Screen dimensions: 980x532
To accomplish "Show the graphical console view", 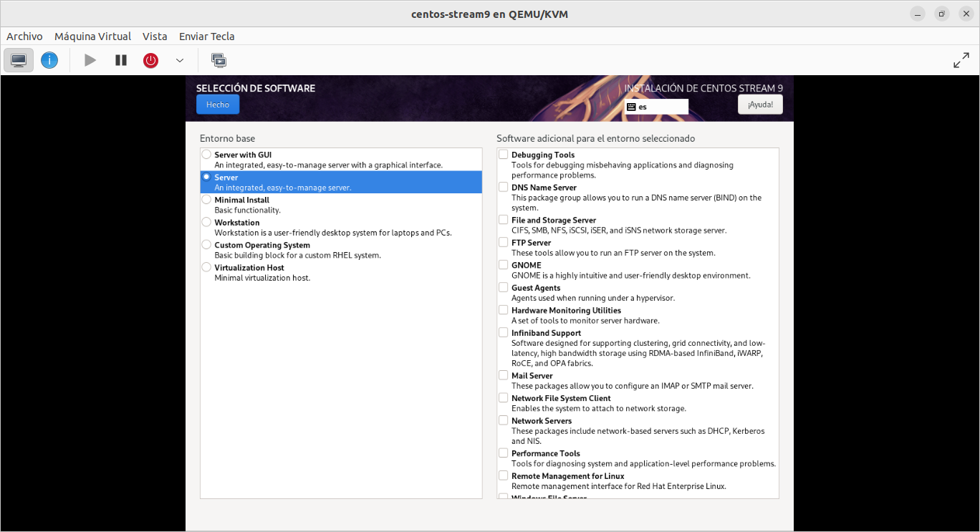I will pos(19,60).
